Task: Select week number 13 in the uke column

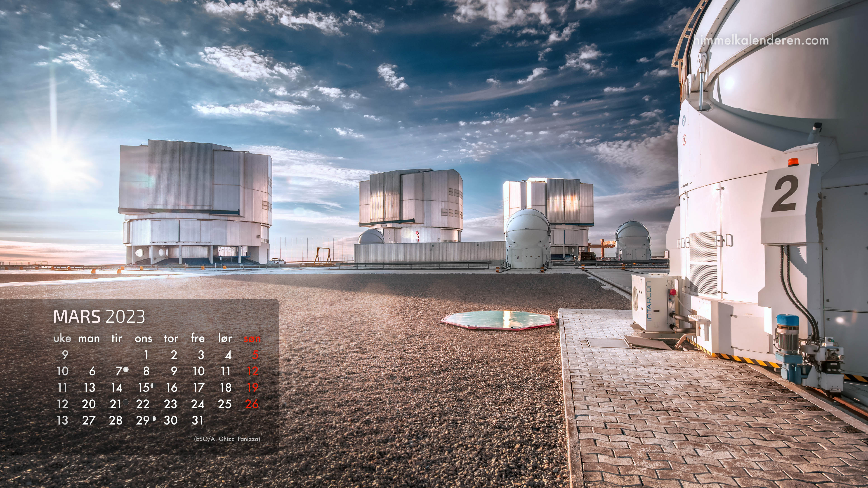Action: [63, 420]
